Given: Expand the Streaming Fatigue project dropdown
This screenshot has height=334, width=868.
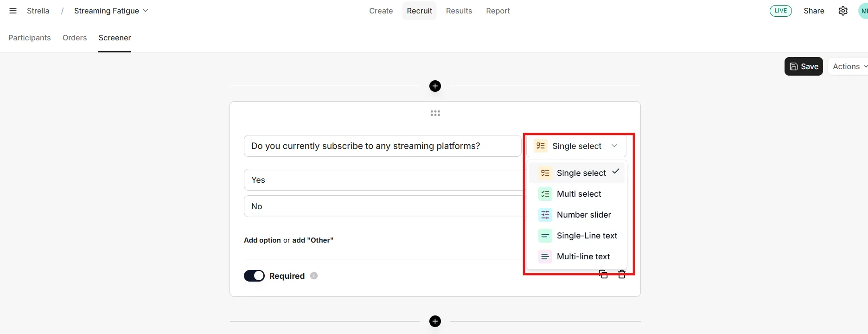Looking at the screenshot, I should coord(111,11).
